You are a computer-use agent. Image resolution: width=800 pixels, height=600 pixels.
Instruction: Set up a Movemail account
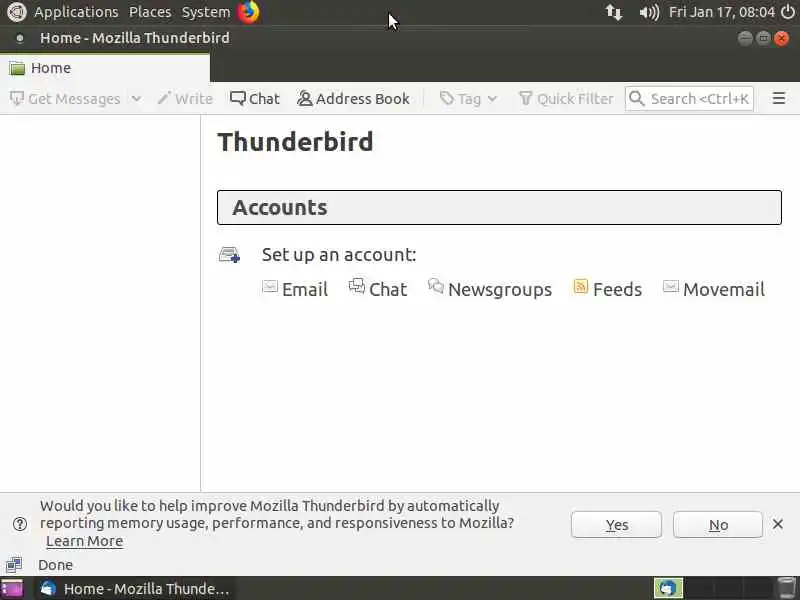(x=714, y=288)
